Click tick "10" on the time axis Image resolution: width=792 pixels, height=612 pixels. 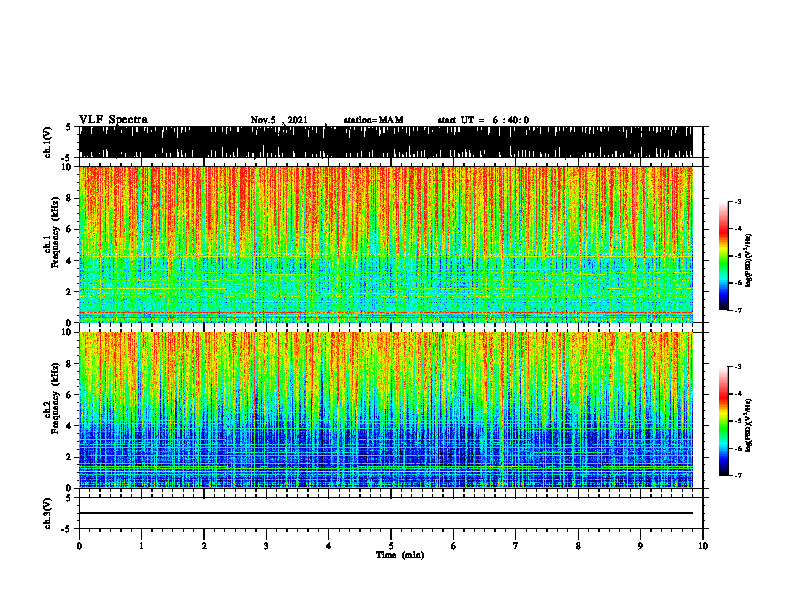click(x=703, y=546)
